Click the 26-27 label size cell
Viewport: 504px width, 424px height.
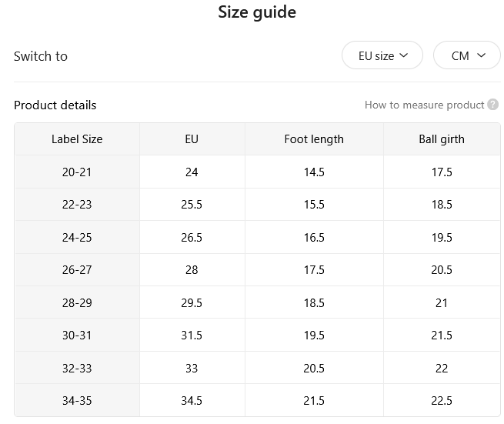pos(77,269)
